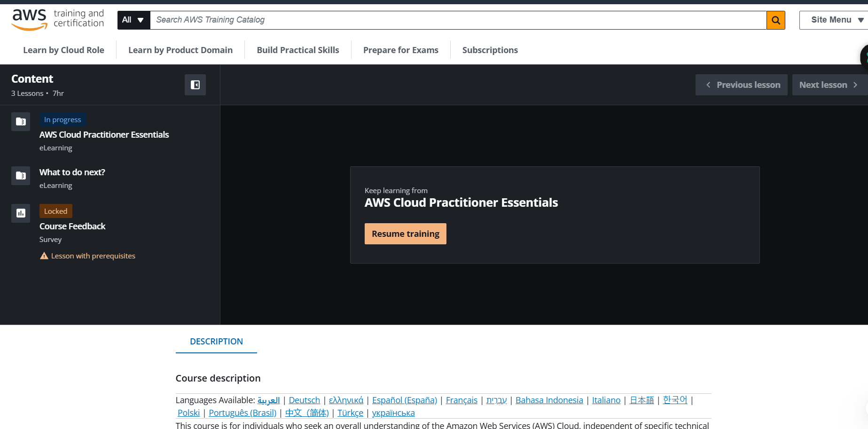Open Learn by Product Domain menu
The width and height of the screenshot is (868, 429).
pyautogui.click(x=180, y=50)
